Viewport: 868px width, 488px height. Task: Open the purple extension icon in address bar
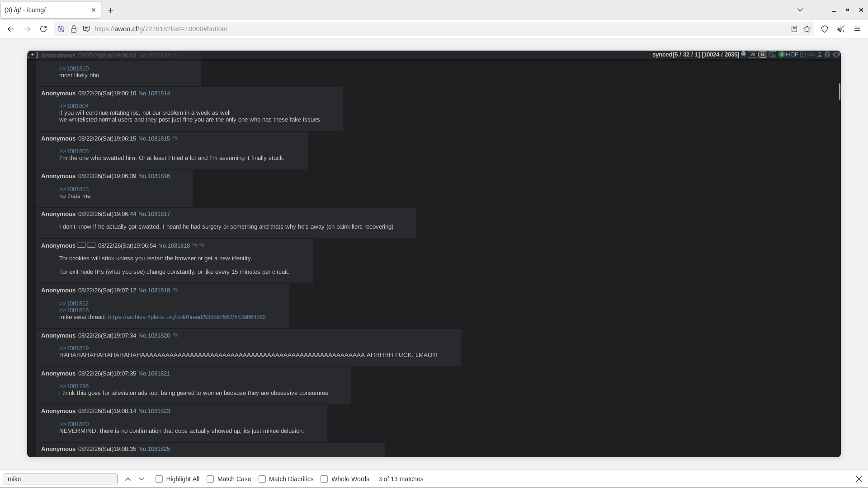pos(61,29)
